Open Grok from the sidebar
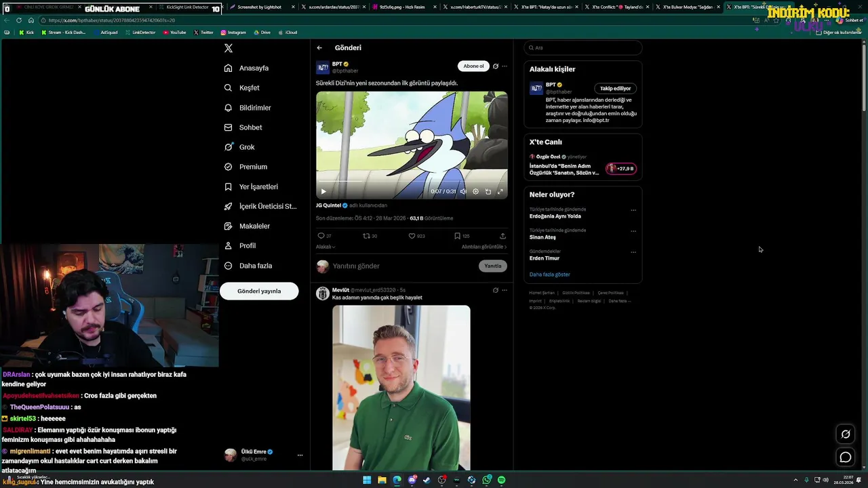The width and height of the screenshot is (868, 488). click(x=239, y=147)
